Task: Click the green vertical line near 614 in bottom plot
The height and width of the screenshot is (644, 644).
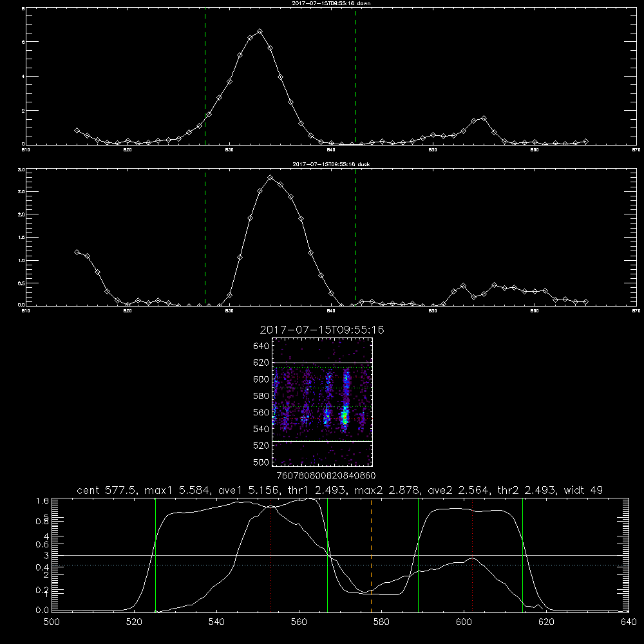Action: click(x=522, y=554)
